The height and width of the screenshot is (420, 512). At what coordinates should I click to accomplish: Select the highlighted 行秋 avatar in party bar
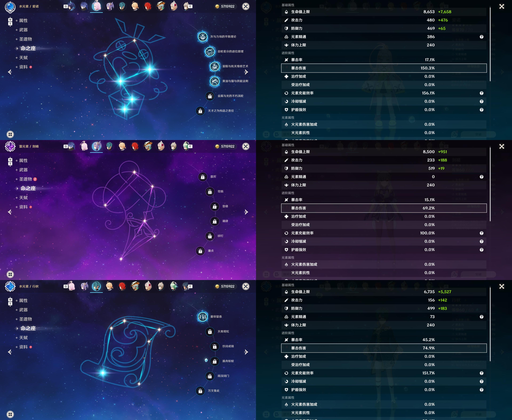pos(96,286)
